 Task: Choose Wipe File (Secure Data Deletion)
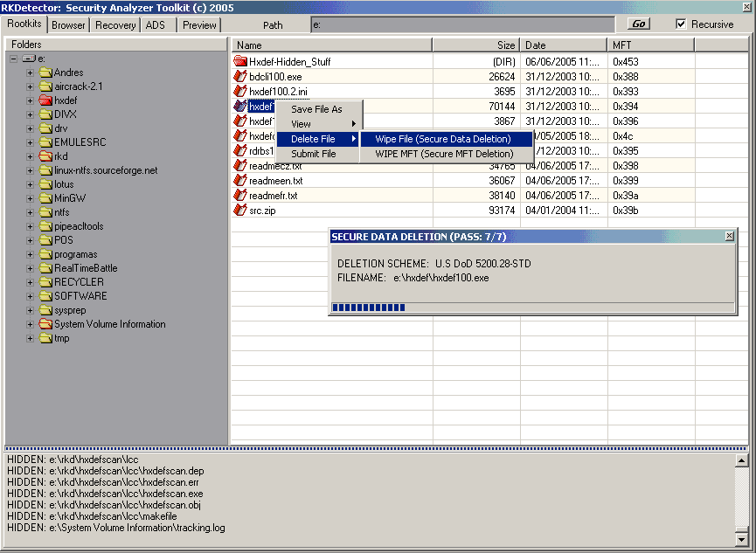tap(443, 139)
